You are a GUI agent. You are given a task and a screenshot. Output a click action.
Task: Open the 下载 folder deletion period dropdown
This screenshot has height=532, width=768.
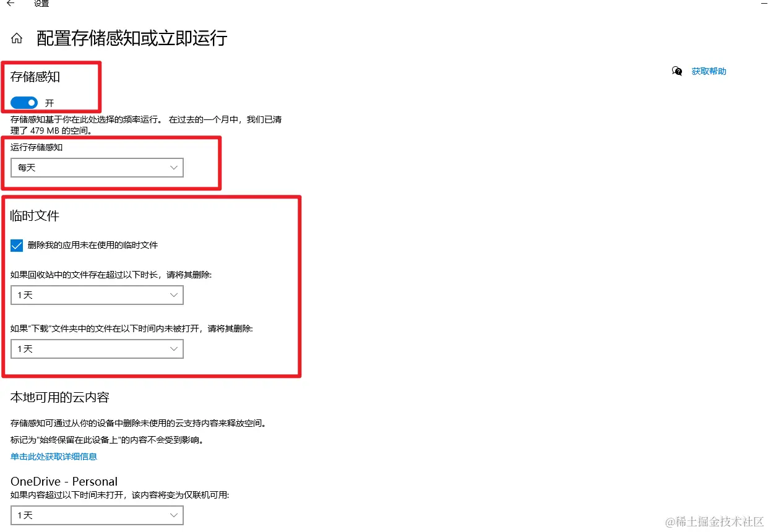point(97,349)
